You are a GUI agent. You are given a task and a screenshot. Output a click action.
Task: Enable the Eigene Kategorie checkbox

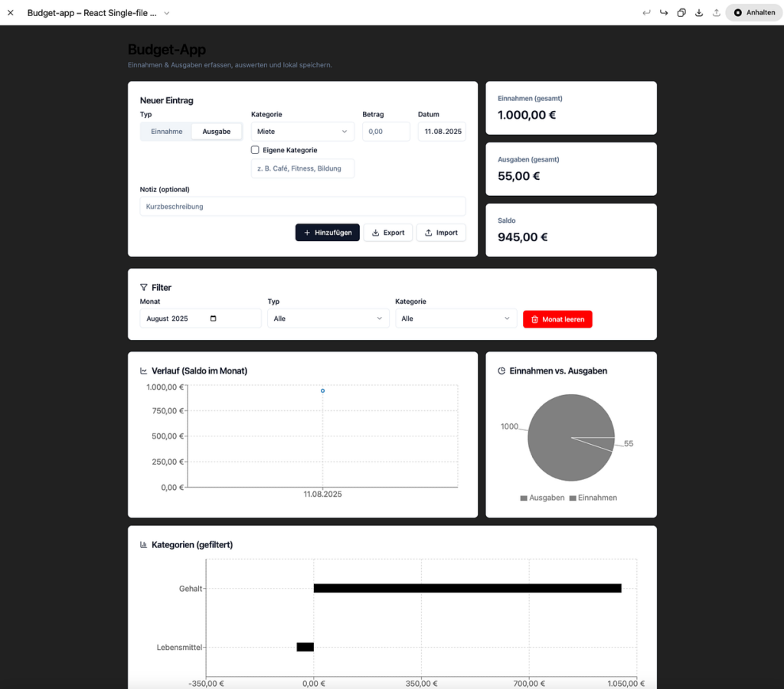click(256, 150)
